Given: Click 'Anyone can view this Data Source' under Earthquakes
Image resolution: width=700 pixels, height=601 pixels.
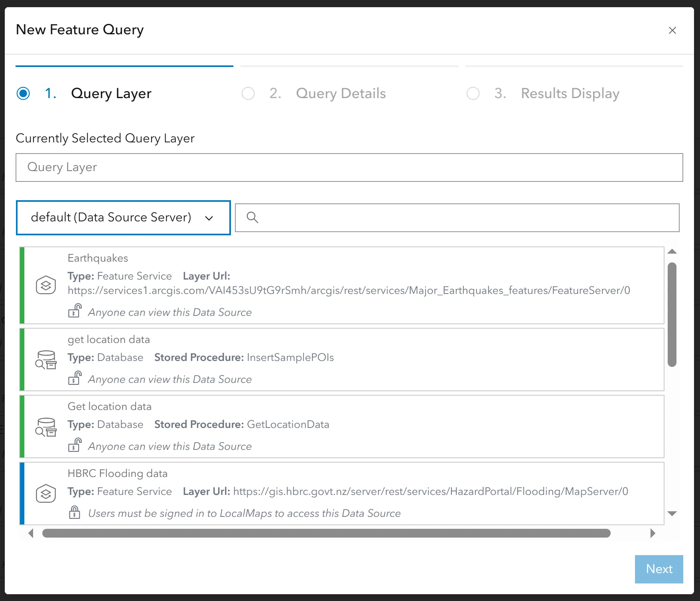Looking at the screenshot, I should 170,312.
